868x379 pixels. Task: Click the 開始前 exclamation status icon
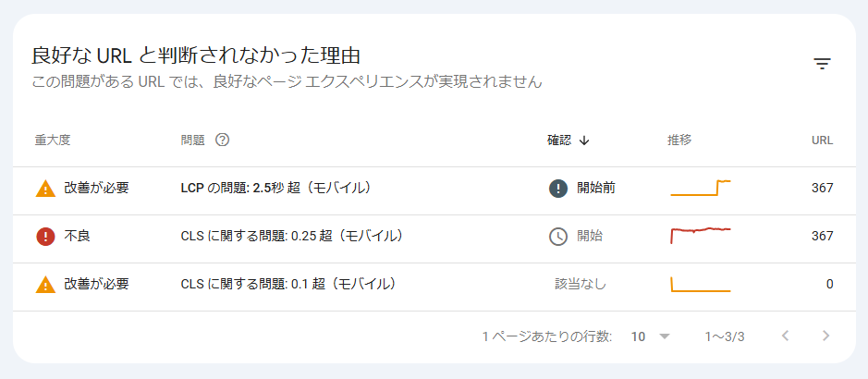tap(558, 189)
